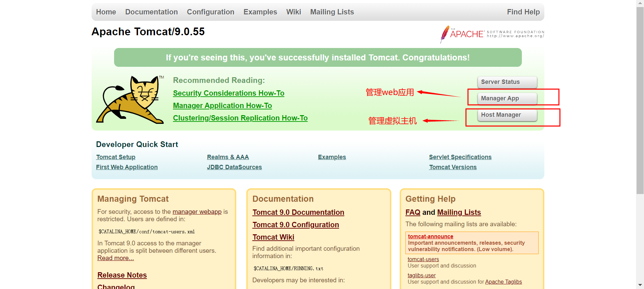Viewport: 644px width, 289px height.
Task: Click the 'User support and discussion' text under tomcat-users
Action: [x=442, y=266]
